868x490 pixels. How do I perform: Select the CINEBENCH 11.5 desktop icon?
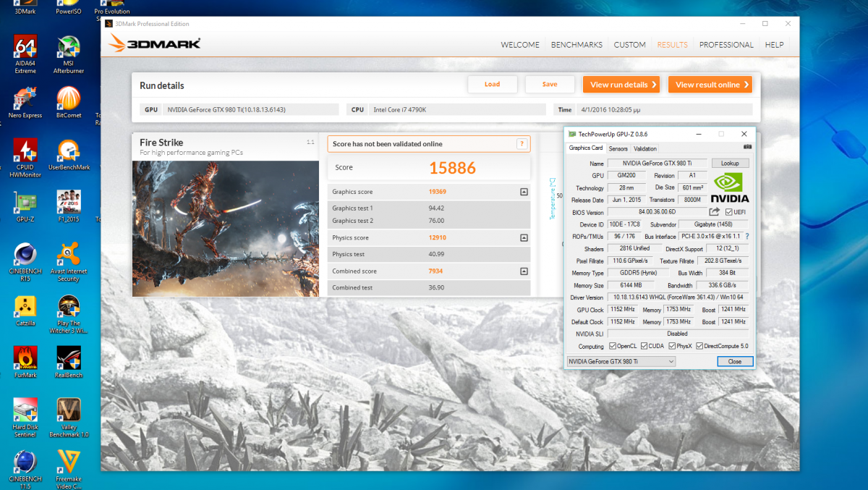[x=25, y=470]
